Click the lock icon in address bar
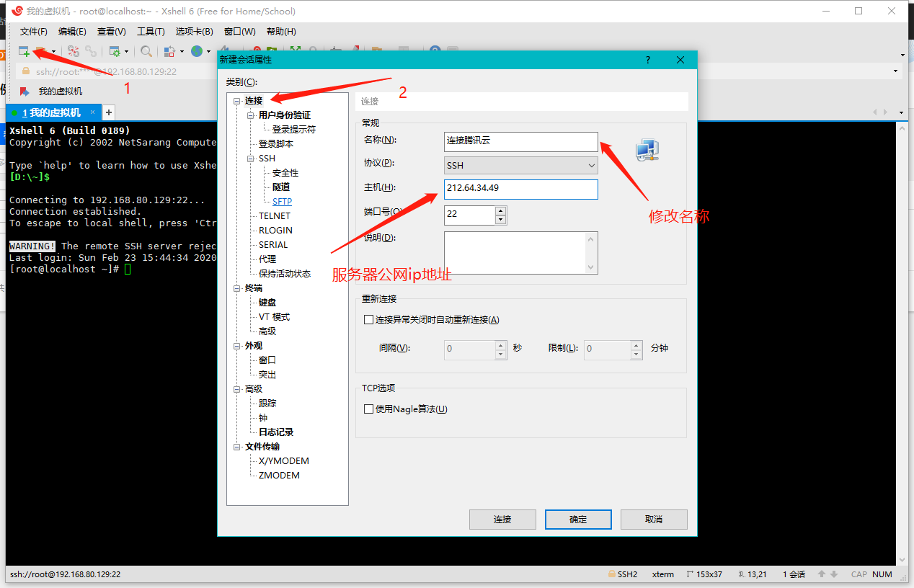 point(27,71)
